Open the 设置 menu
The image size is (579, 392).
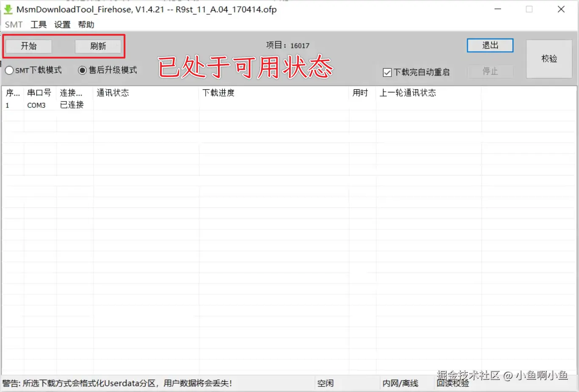[x=62, y=25]
